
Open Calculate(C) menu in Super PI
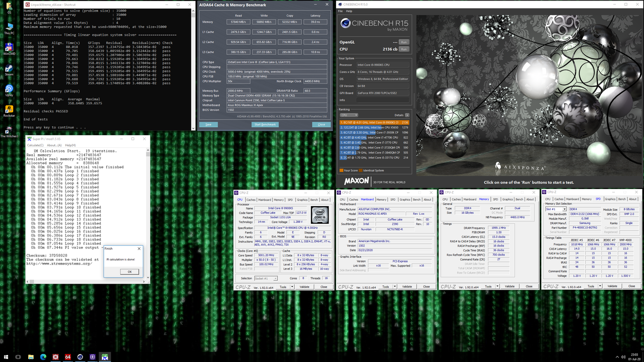tap(35, 145)
